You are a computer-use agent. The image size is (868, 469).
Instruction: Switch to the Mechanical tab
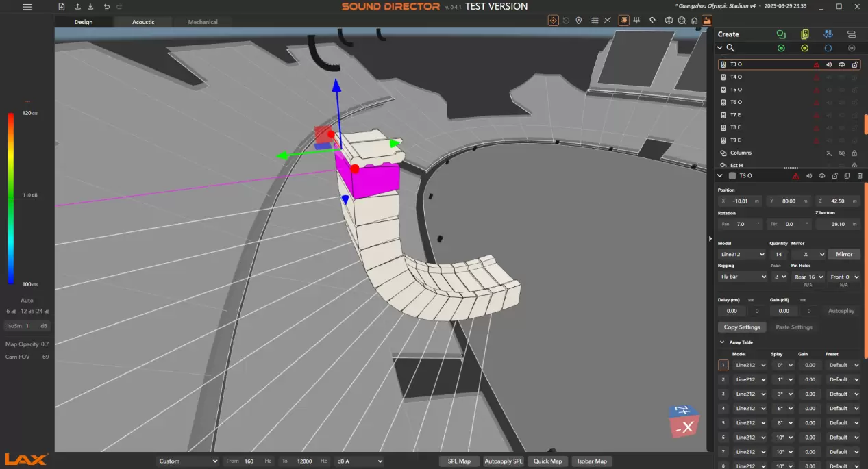[203, 22]
